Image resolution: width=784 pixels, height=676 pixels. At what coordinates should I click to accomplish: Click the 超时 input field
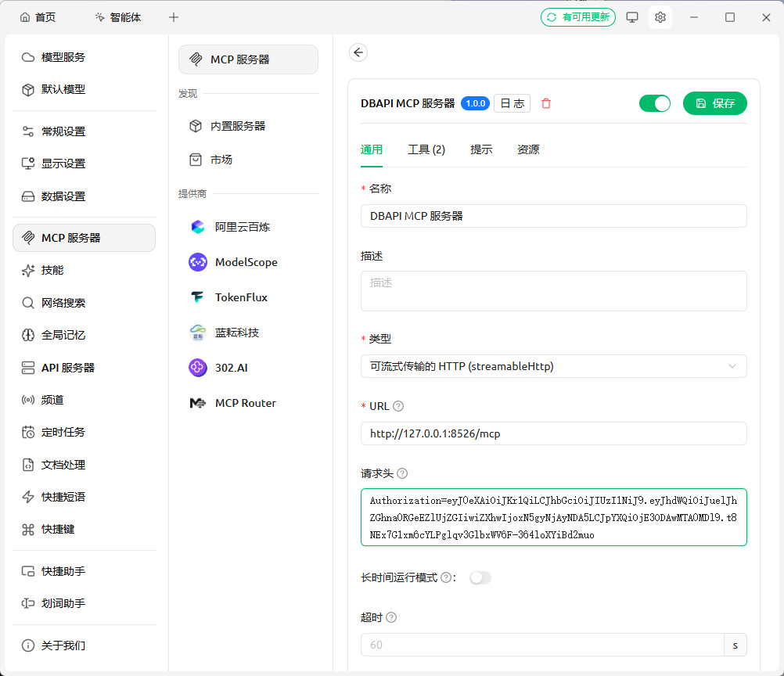[x=542, y=645]
